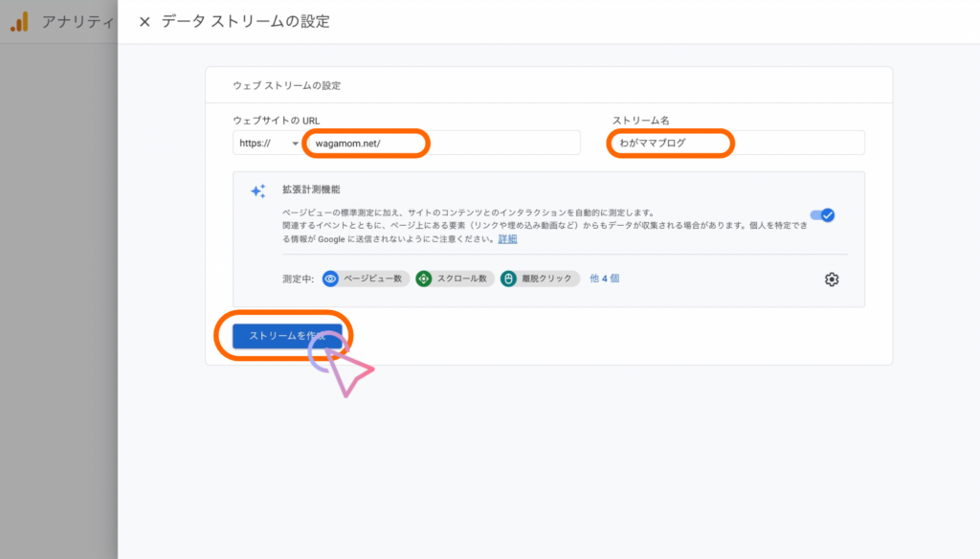The height and width of the screenshot is (559, 980).
Task: Disable the enhanced measurement toggle
Action: pos(822,215)
